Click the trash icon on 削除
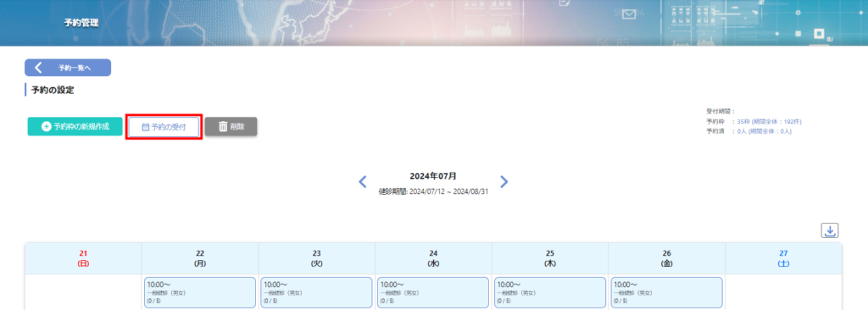Screen dimensions: 868x310 point(223,127)
